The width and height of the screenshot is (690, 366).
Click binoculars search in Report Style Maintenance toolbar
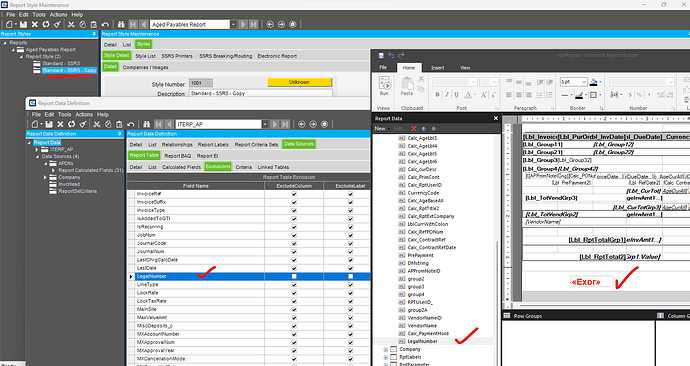[121, 24]
